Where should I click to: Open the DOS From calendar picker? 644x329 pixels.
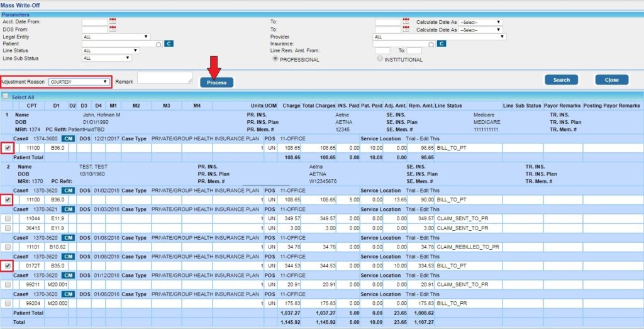pyautogui.click(x=113, y=30)
